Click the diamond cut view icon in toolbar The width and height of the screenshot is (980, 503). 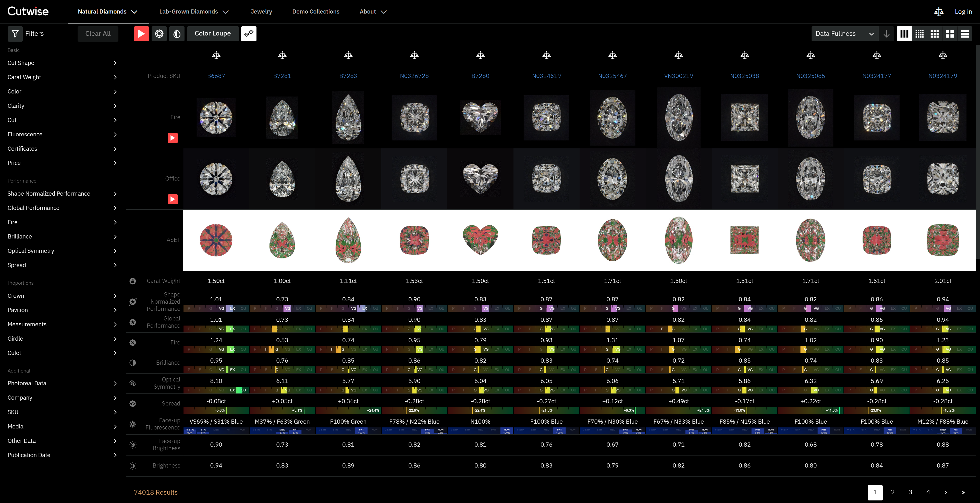[x=159, y=33]
